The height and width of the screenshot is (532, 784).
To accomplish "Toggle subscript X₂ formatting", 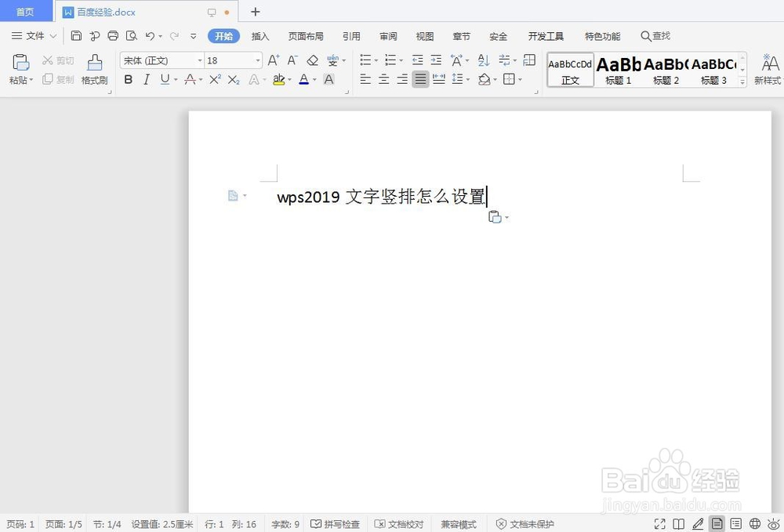I will 234,79.
